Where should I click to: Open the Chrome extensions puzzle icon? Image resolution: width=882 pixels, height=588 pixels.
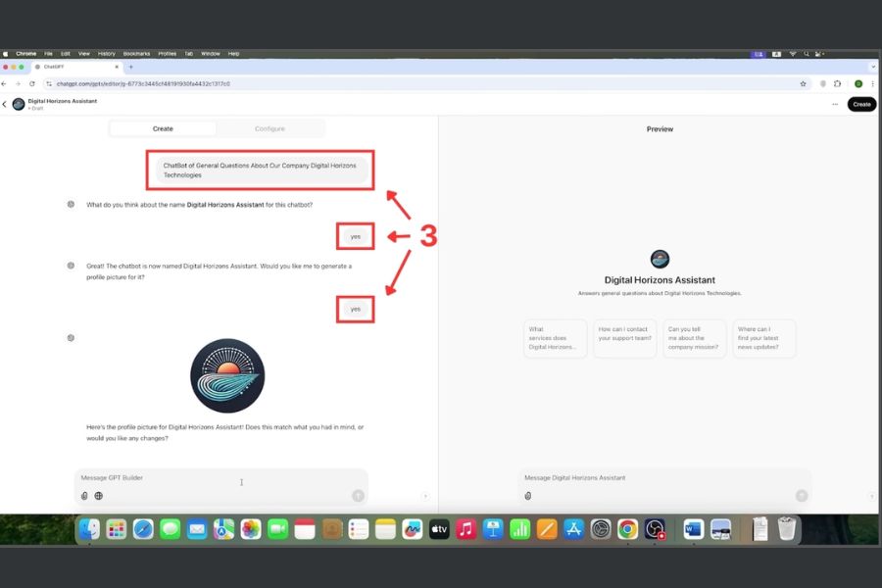837,84
